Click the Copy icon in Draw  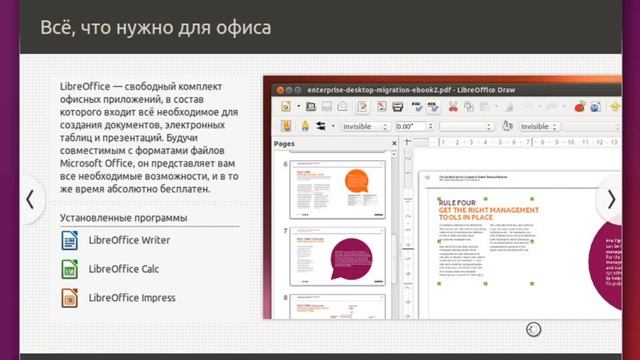pos(469,107)
